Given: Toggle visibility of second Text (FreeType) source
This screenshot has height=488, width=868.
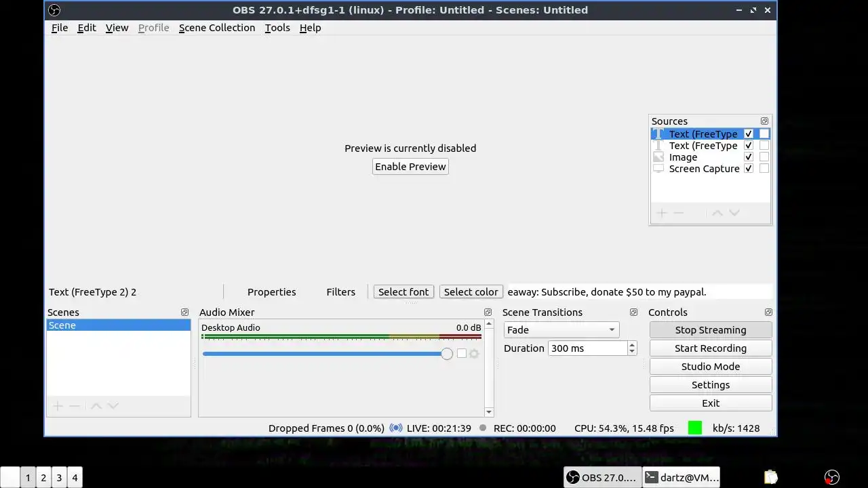Looking at the screenshot, I should point(749,146).
